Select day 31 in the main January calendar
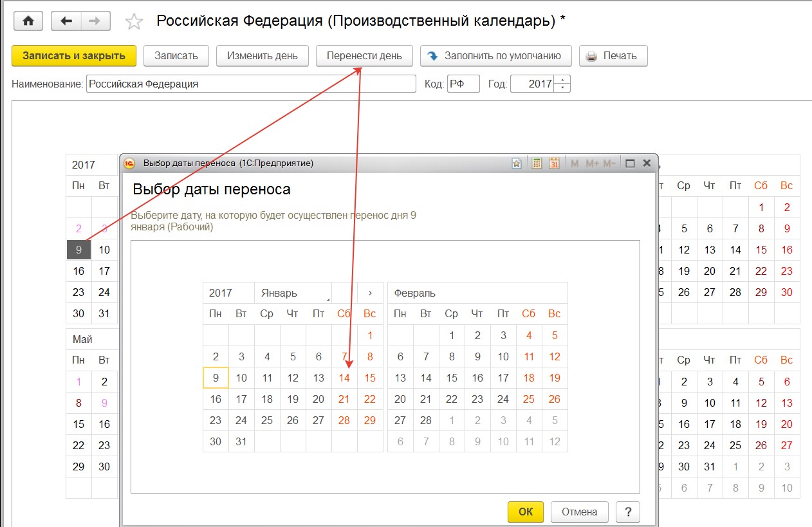Viewport: 812px width, 527px height. coord(104,313)
